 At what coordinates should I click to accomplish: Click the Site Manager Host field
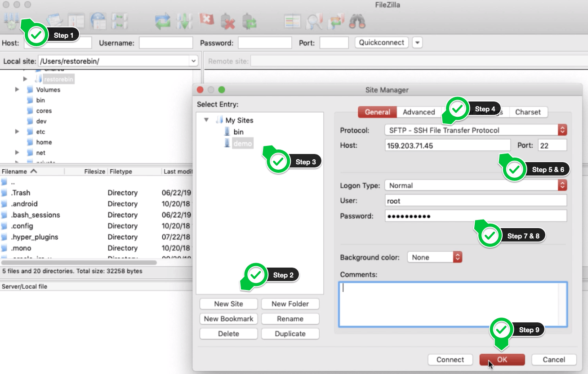click(448, 145)
